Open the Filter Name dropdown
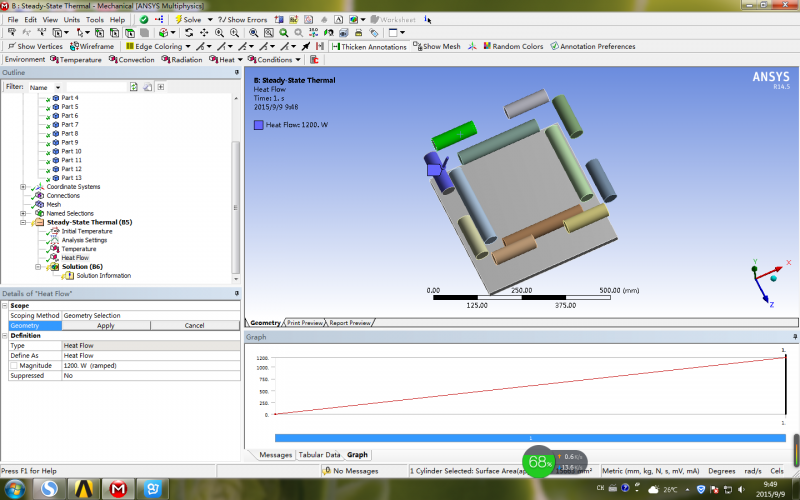800x500 pixels. [x=58, y=88]
